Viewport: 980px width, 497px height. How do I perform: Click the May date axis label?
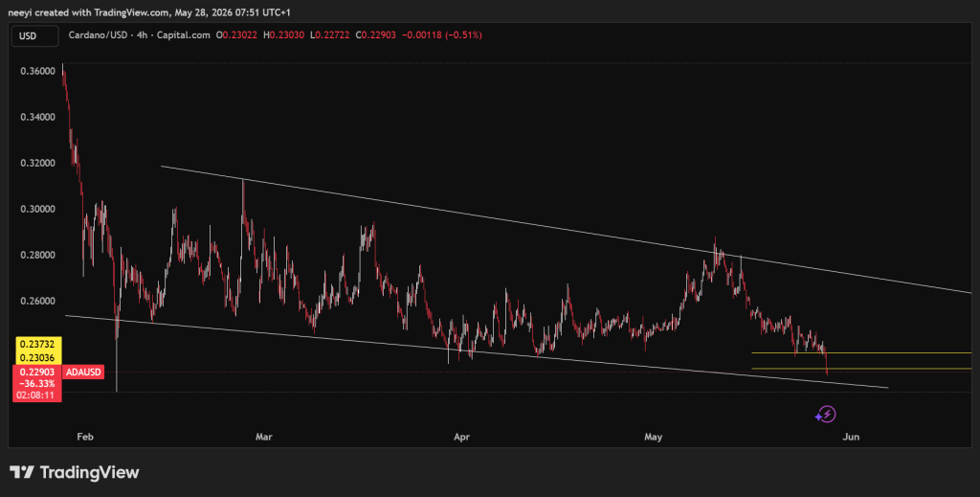click(653, 437)
